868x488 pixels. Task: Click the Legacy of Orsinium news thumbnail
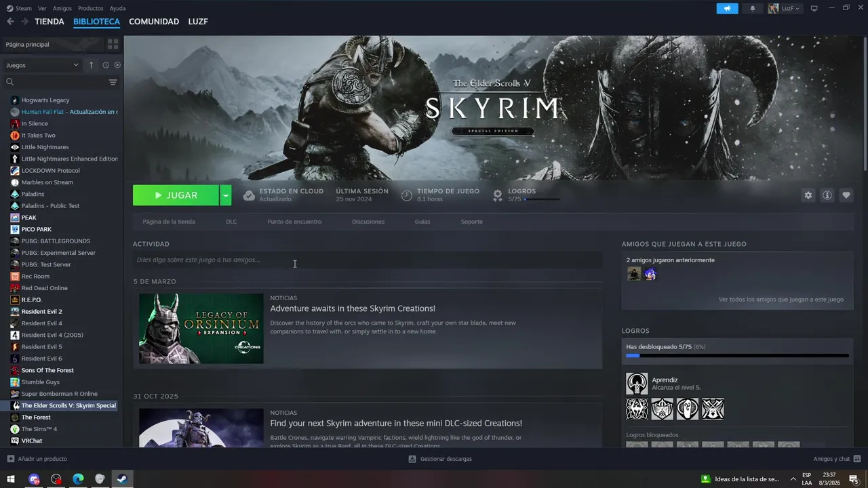click(201, 329)
